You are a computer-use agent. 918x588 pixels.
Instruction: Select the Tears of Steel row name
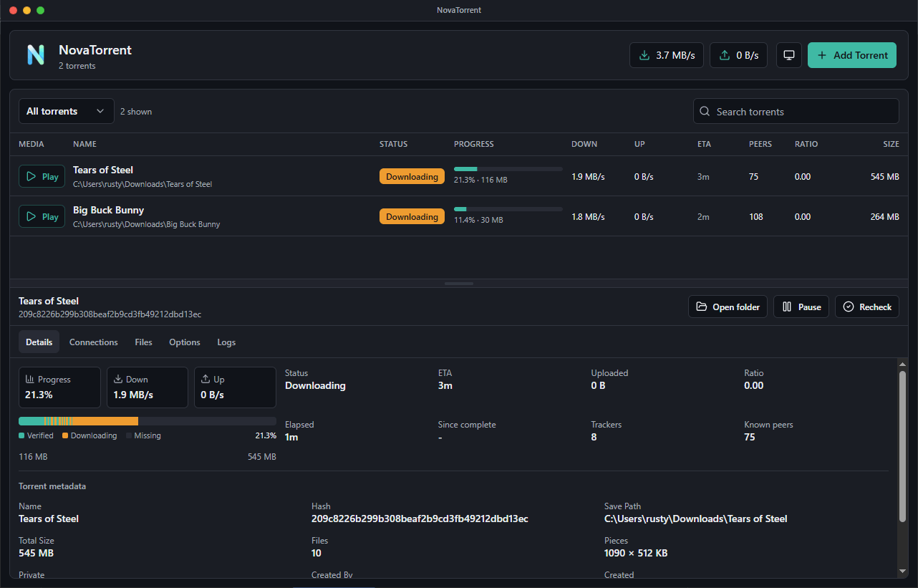pyautogui.click(x=103, y=170)
